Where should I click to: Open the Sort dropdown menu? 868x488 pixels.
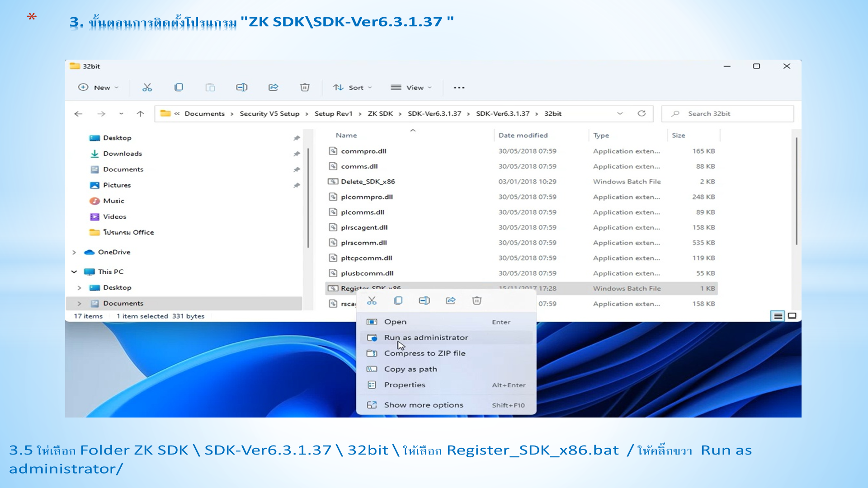pos(353,88)
